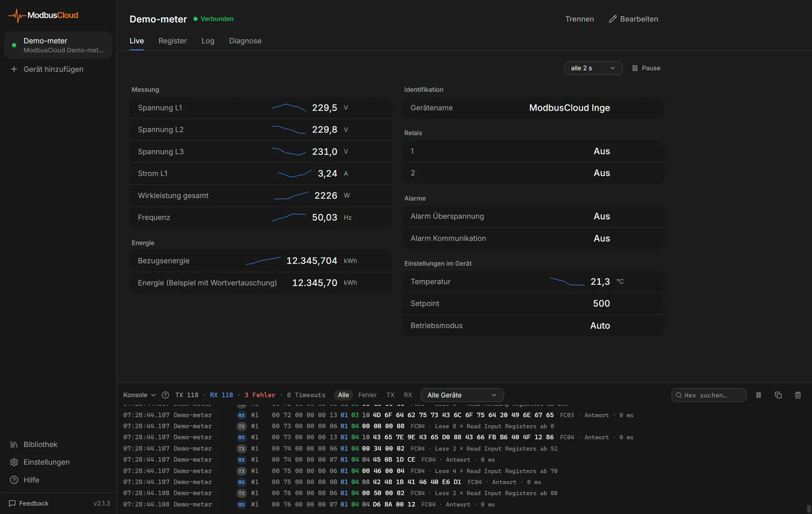Click the console vertical scrollbar

pos(808,508)
